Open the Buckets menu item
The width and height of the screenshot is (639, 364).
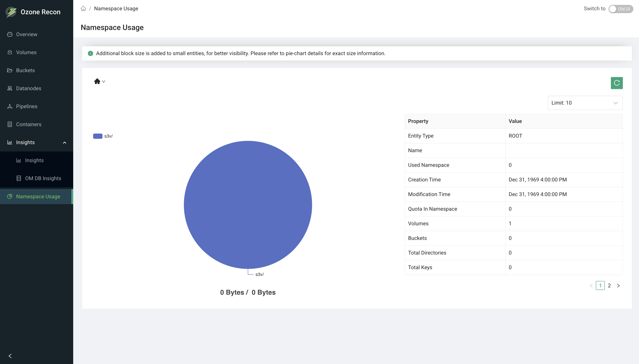tap(25, 70)
